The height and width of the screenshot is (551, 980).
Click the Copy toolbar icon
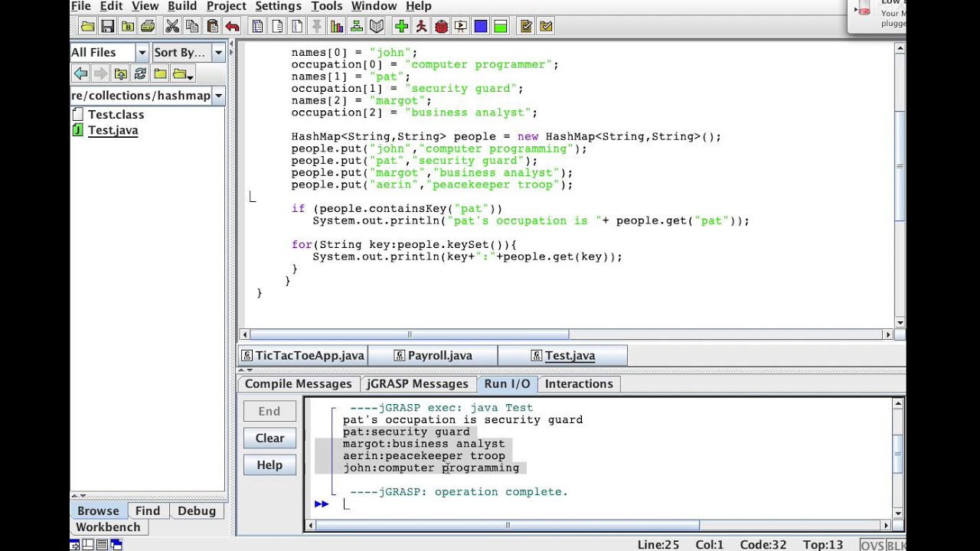click(x=192, y=26)
